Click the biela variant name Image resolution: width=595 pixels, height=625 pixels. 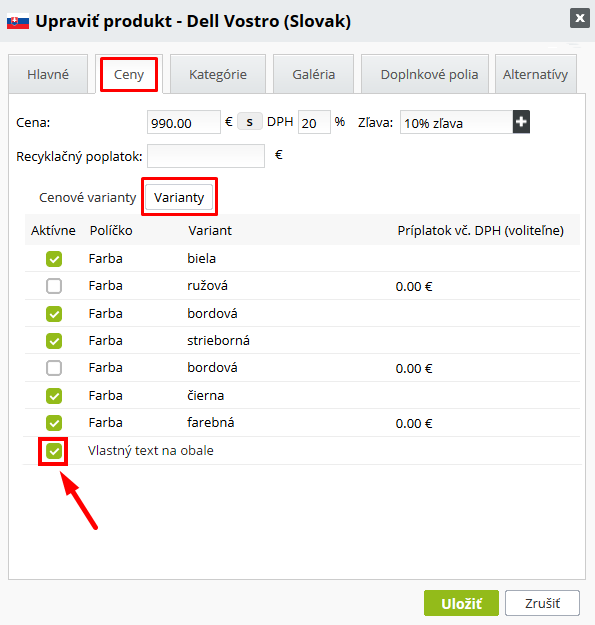201,258
